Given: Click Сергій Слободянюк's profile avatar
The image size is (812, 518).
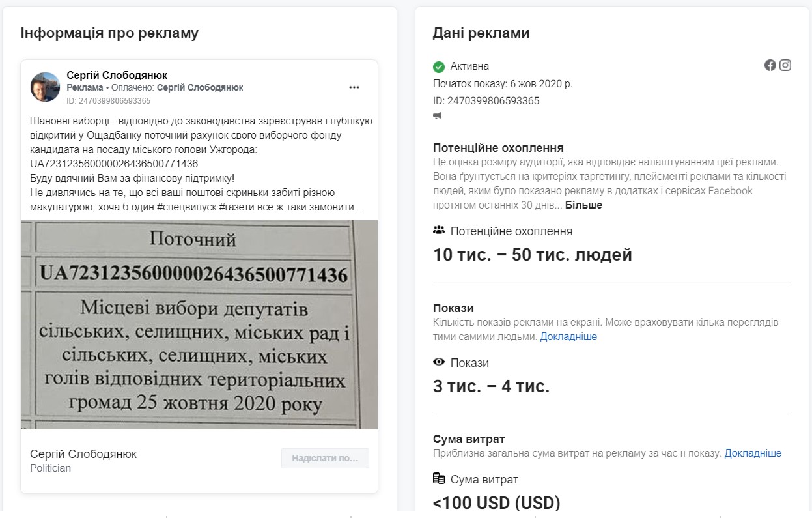Looking at the screenshot, I should [45, 87].
